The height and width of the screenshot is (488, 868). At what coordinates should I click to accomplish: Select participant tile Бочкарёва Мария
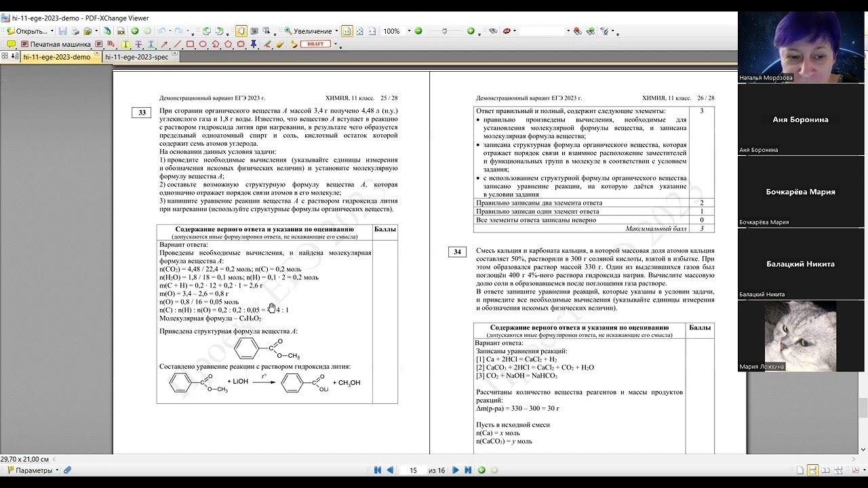click(801, 192)
